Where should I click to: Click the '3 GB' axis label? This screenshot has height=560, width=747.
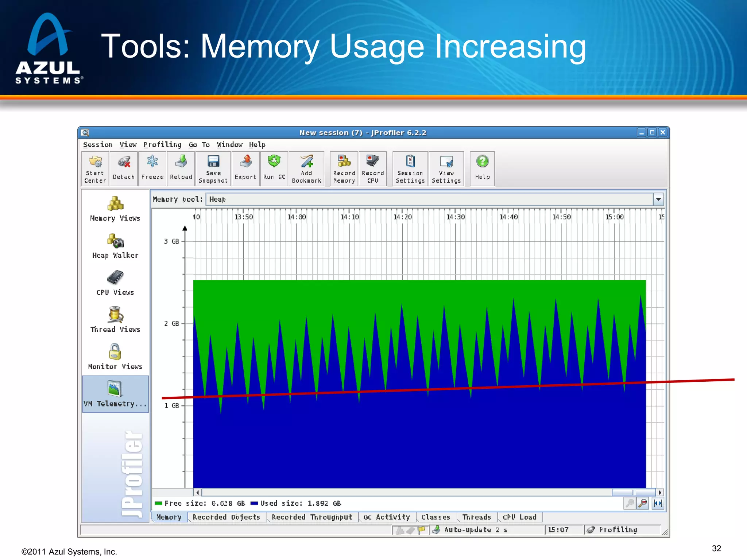tap(171, 241)
